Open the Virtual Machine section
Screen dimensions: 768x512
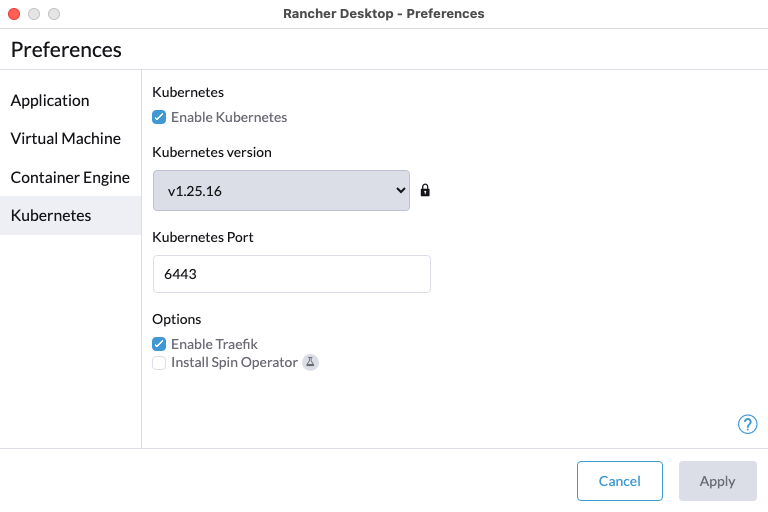coord(65,138)
